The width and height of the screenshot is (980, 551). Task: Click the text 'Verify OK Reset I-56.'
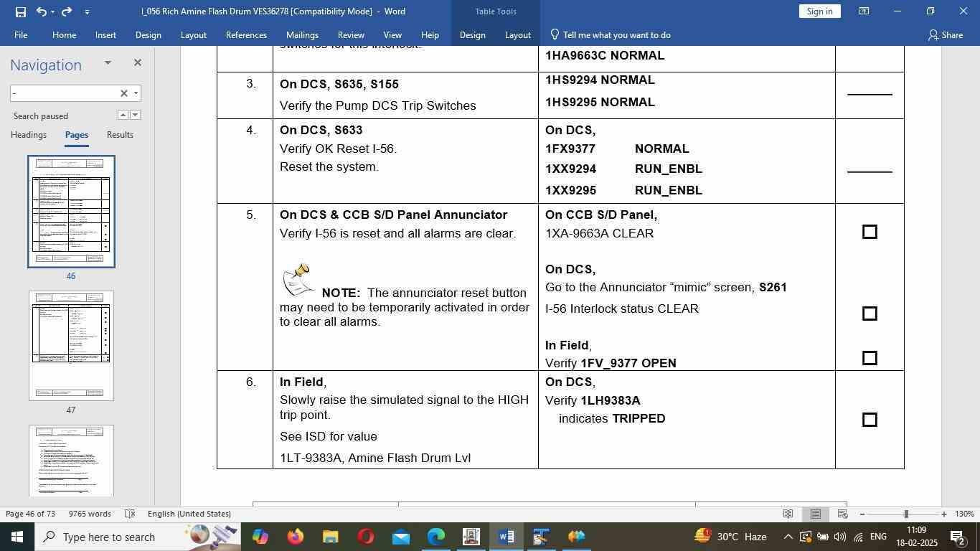(338, 149)
